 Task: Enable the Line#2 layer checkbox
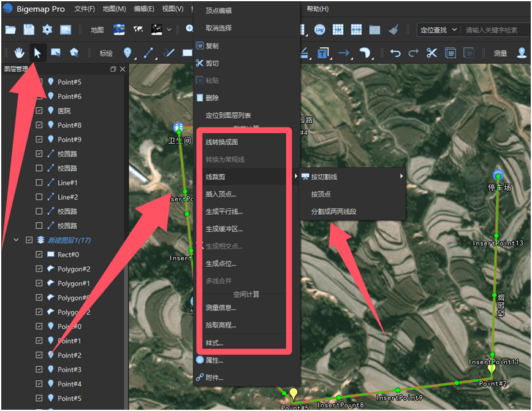click(39, 197)
